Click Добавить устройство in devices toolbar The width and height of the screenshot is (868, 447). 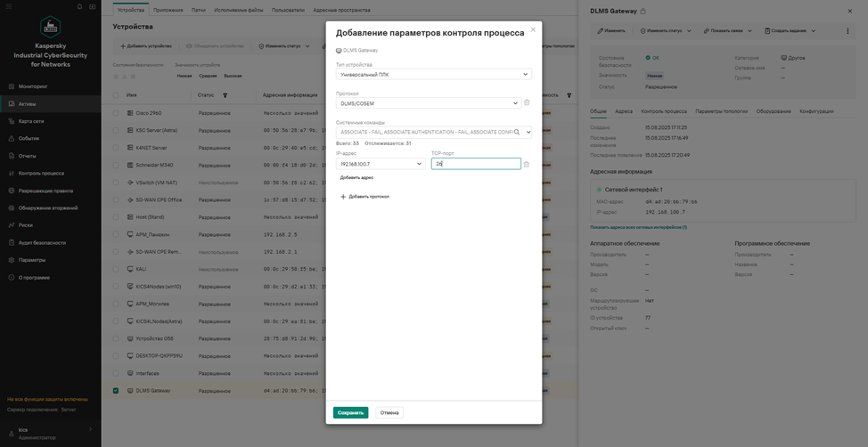coord(146,46)
